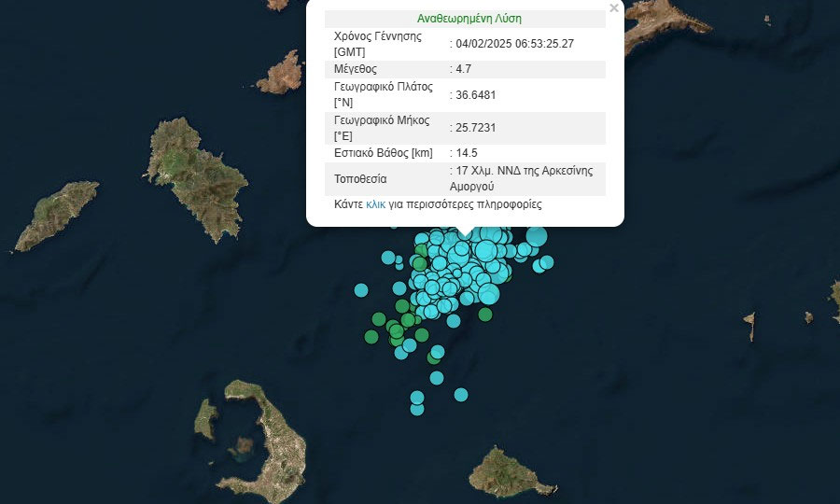Select the large cyan marker at cluster's northeast corner
The height and width of the screenshot is (504, 840).
click(536, 236)
